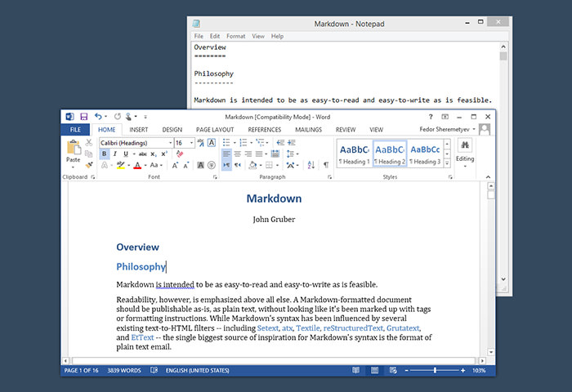Open the Edit menu in Notepad

[x=214, y=36]
